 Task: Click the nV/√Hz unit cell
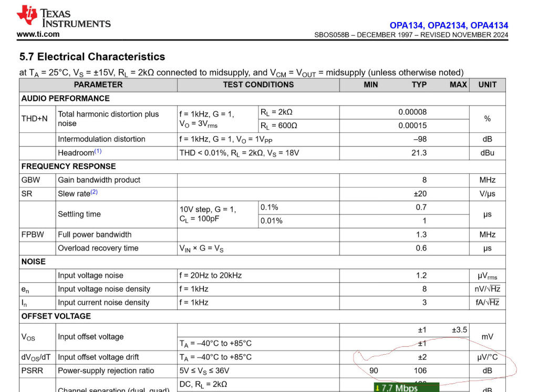point(488,290)
